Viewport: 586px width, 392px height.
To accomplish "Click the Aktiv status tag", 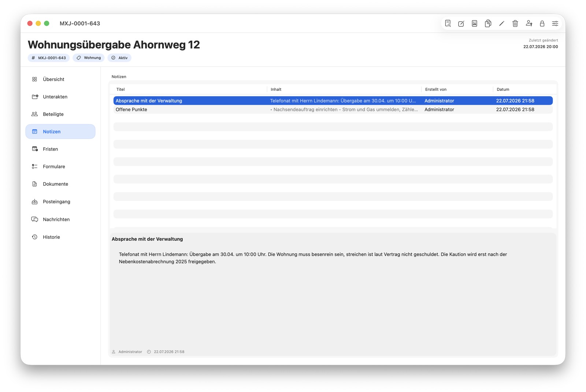I will (119, 58).
